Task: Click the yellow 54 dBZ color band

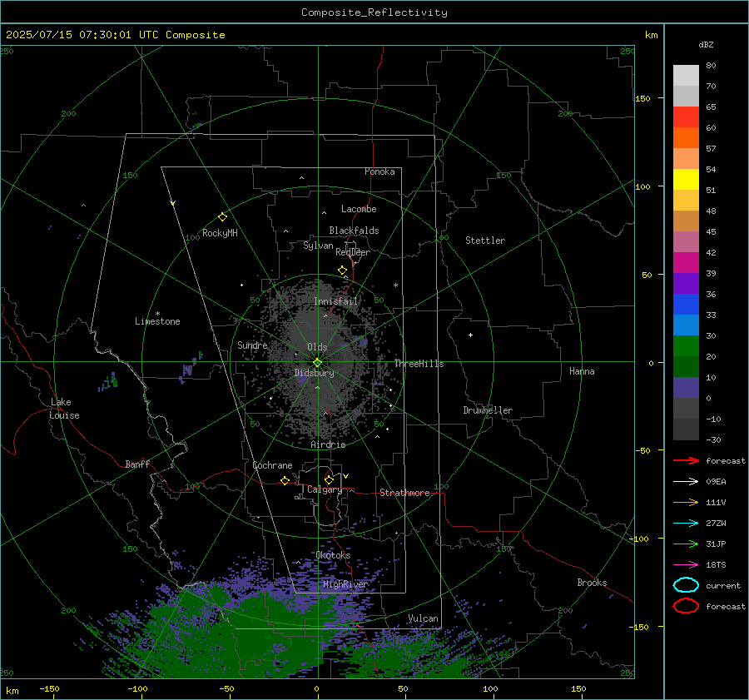Action: pos(686,179)
